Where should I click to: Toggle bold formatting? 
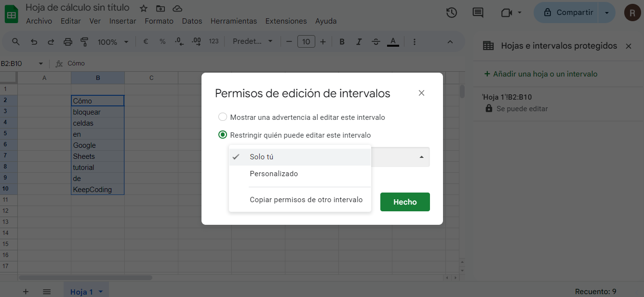(x=342, y=42)
